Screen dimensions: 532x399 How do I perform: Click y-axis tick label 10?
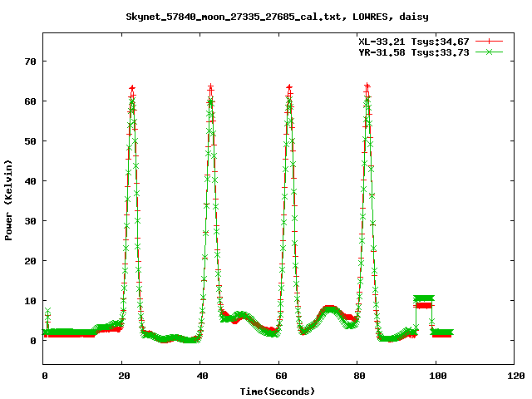pos(30,301)
